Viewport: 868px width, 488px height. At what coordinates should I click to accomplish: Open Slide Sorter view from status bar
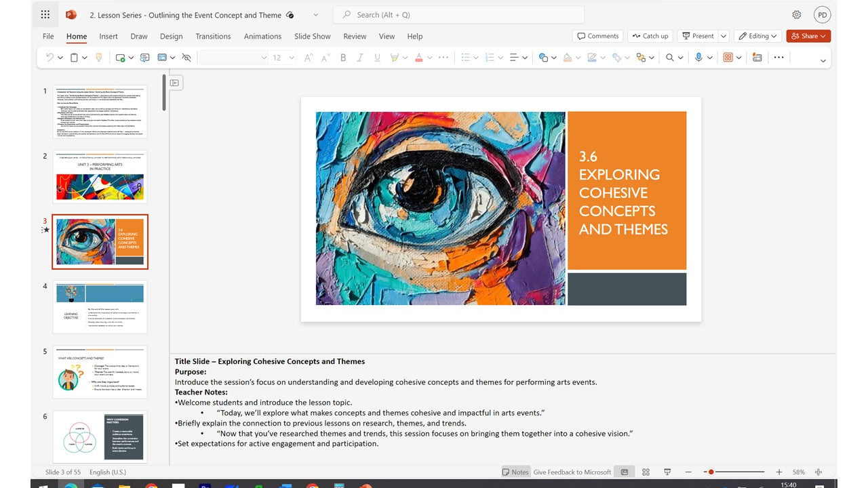[646, 472]
